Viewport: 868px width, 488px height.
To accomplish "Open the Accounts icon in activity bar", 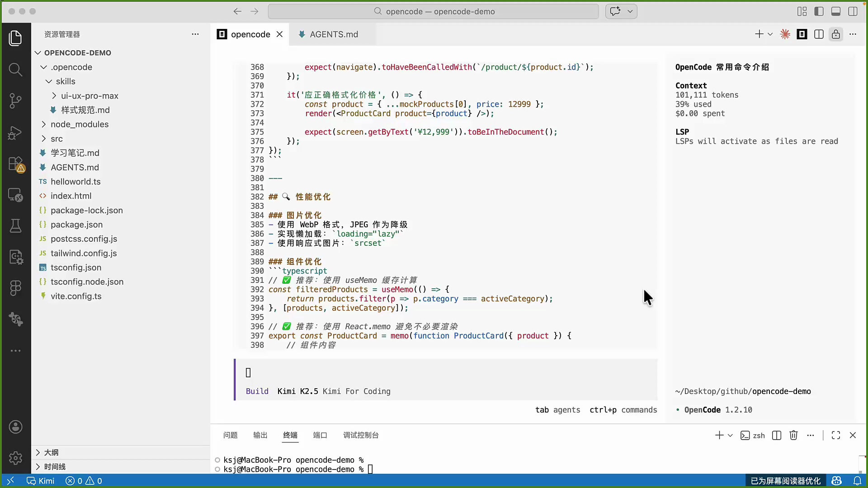I will (x=15, y=427).
